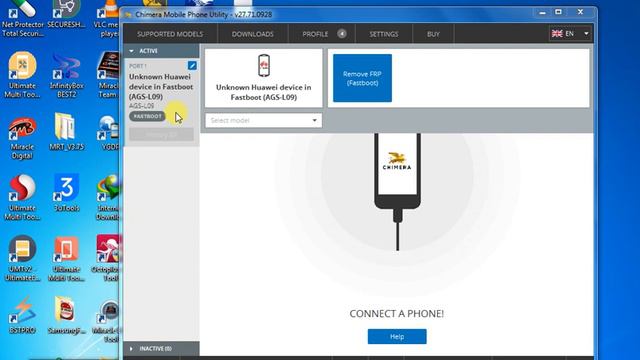Open the Profile tab

click(x=315, y=34)
